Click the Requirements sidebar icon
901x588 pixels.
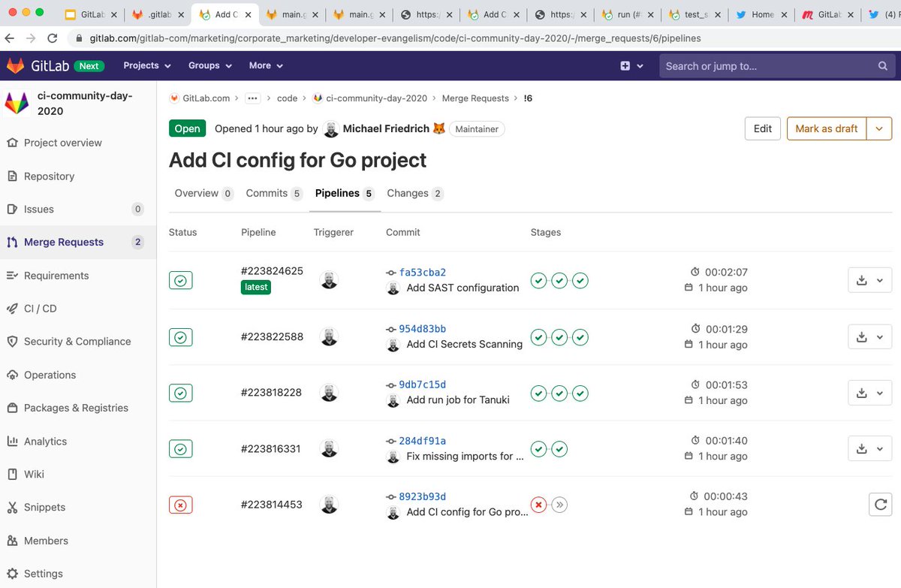tap(12, 276)
